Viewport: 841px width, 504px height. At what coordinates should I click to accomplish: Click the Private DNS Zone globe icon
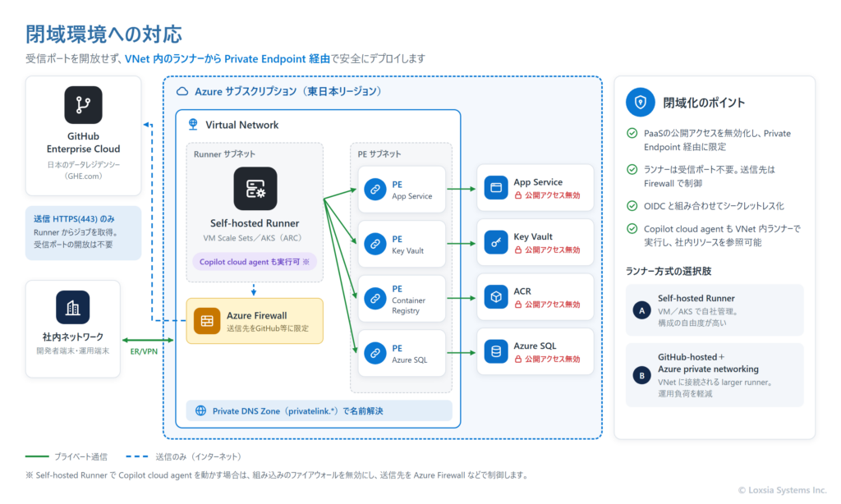tap(200, 410)
